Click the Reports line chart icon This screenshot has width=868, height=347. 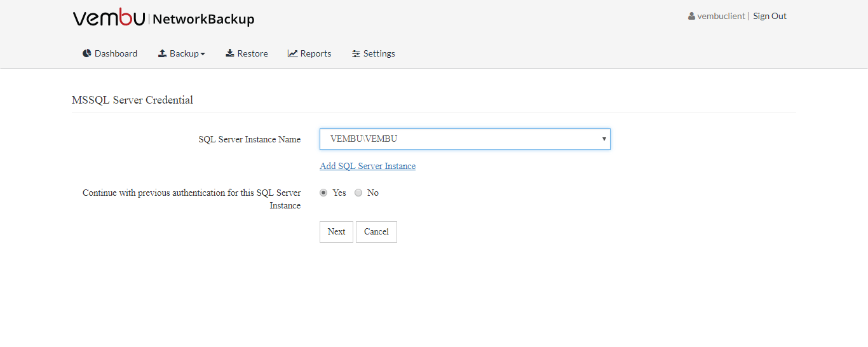pos(293,53)
